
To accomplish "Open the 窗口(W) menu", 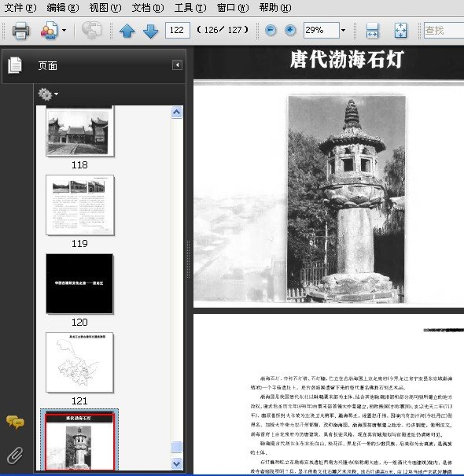I will point(233,7).
